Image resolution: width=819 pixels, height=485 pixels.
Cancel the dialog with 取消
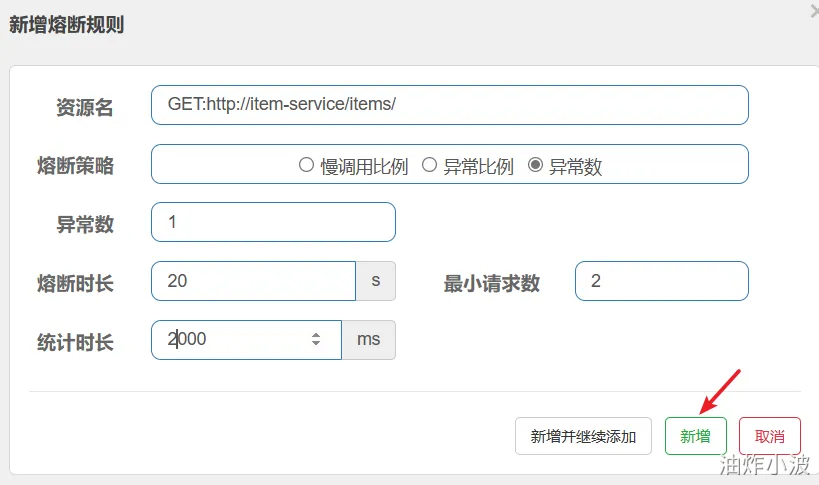(770, 436)
